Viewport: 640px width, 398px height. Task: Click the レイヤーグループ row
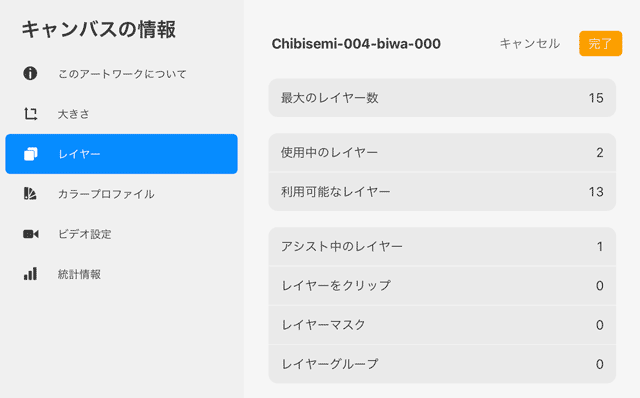(442, 364)
